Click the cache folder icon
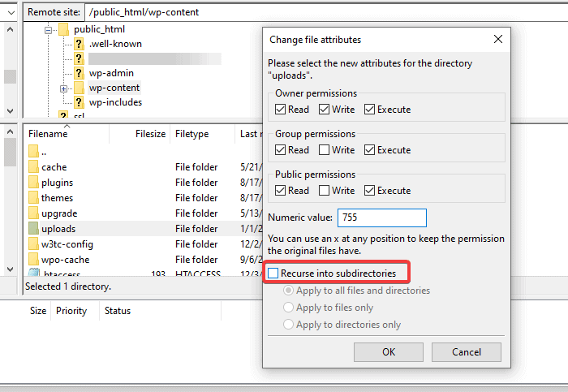Viewport: 568px width, 392px height. click(33, 167)
